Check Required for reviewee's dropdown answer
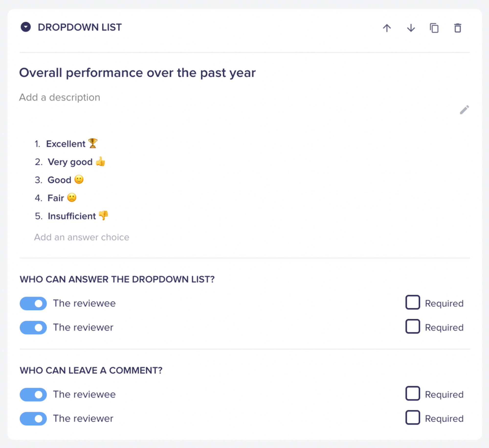 pos(413,302)
